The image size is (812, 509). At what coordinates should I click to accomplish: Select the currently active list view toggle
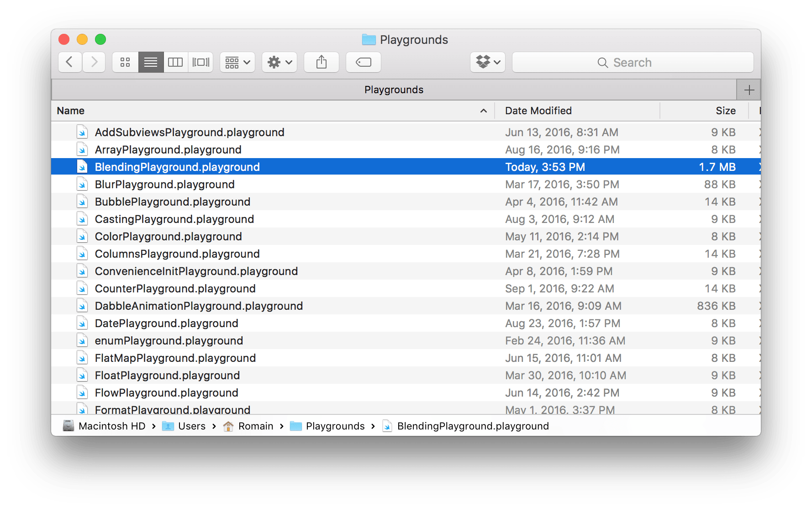150,62
